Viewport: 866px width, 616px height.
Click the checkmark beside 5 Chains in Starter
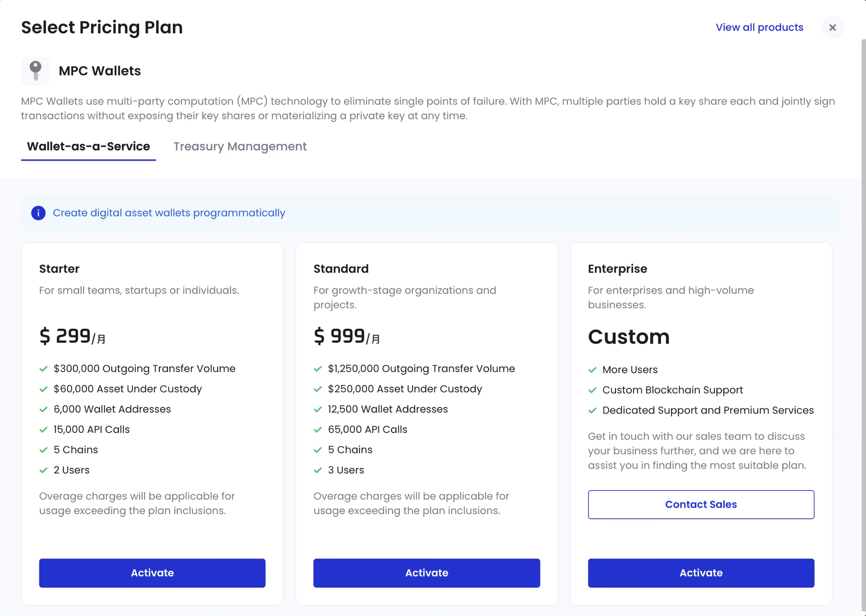(x=44, y=449)
